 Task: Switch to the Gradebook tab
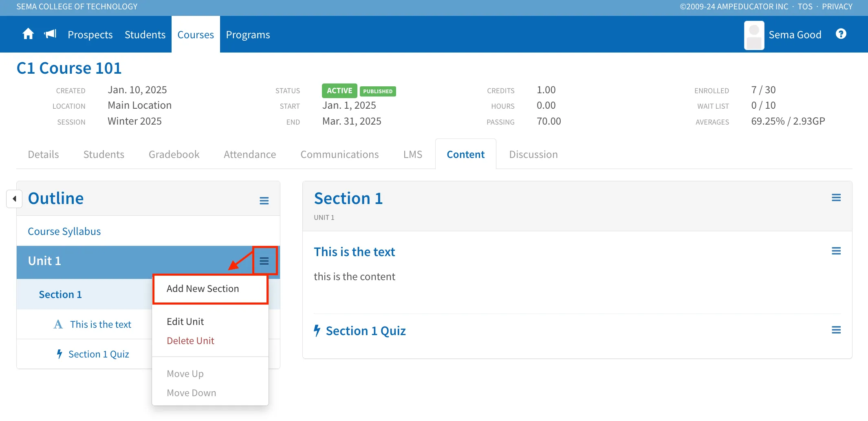pyautogui.click(x=174, y=154)
